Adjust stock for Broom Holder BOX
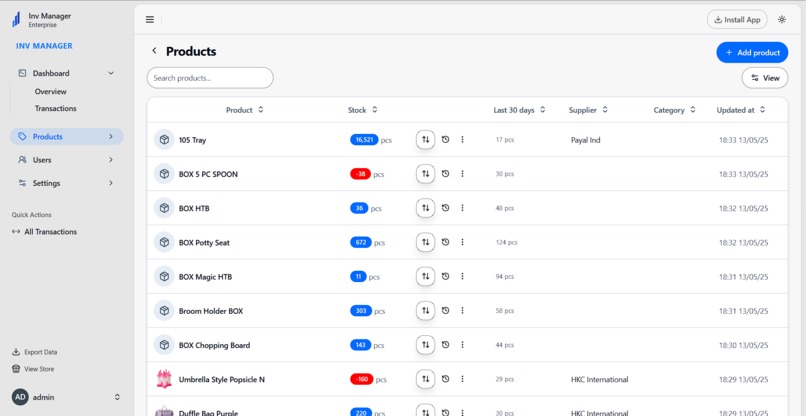The width and height of the screenshot is (806, 416). [x=426, y=311]
